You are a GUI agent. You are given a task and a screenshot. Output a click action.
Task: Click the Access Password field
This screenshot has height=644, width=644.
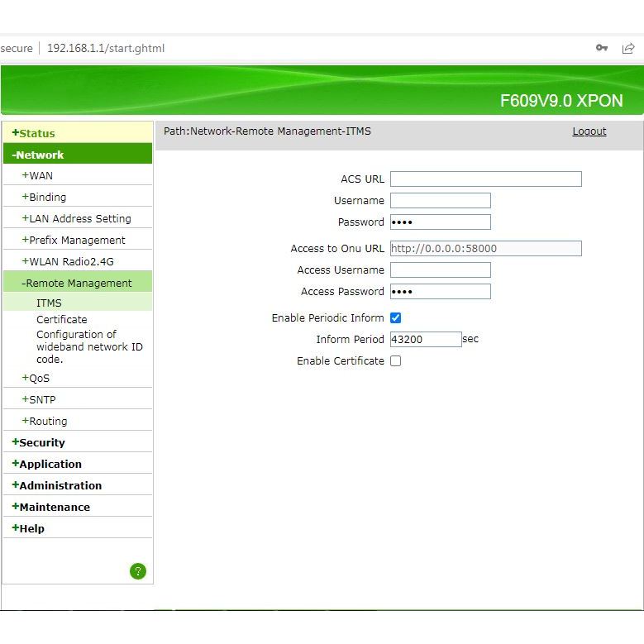(x=440, y=292)
